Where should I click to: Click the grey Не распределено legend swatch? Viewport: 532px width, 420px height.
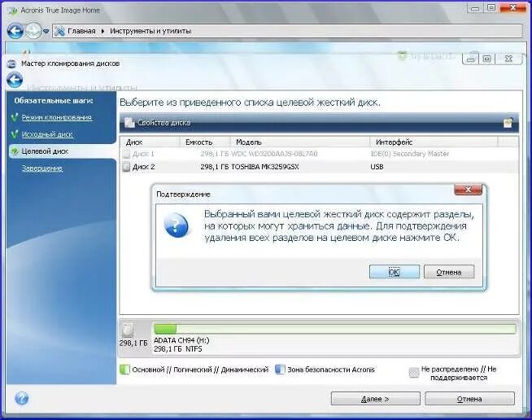click(x=414, y=373)
